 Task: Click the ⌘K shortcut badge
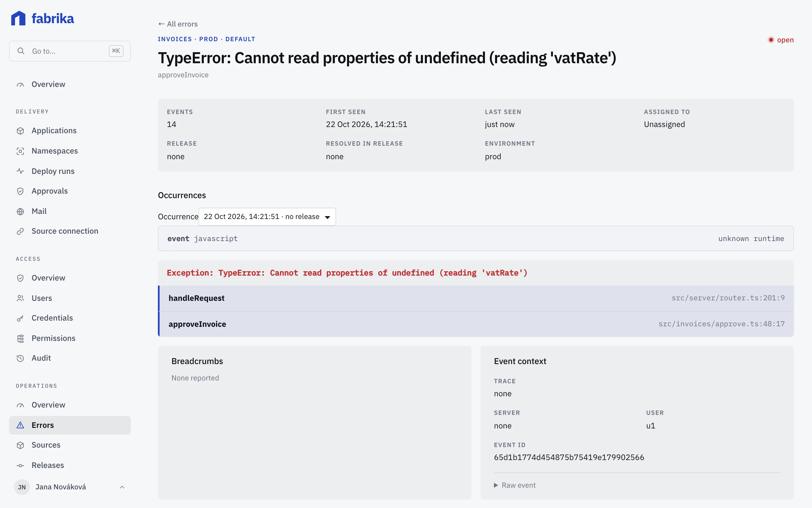click(x=116, y=51)
